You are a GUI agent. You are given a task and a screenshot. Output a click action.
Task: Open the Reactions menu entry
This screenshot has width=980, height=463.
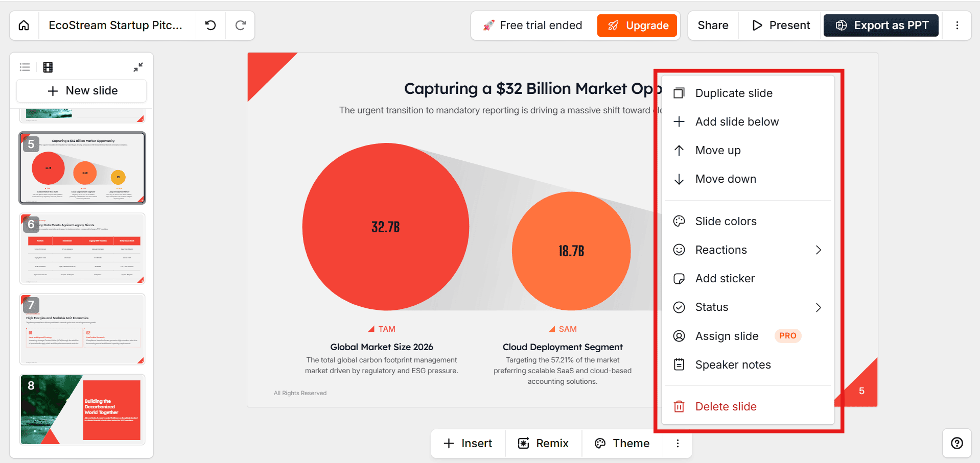748,250
